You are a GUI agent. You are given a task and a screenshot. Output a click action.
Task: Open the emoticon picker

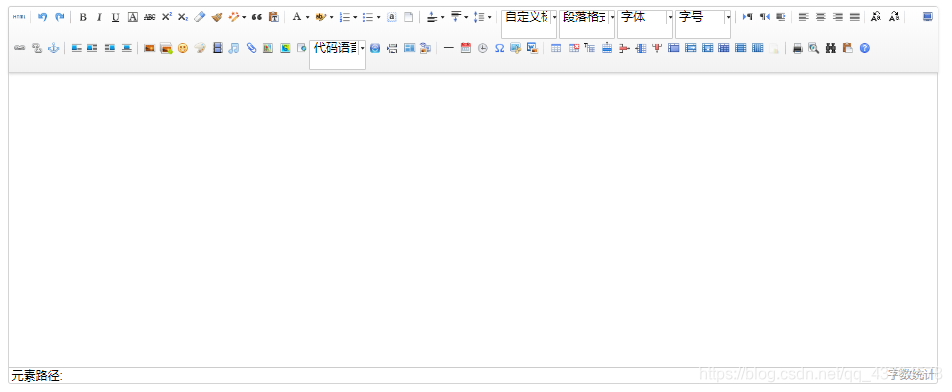(183, 48)
